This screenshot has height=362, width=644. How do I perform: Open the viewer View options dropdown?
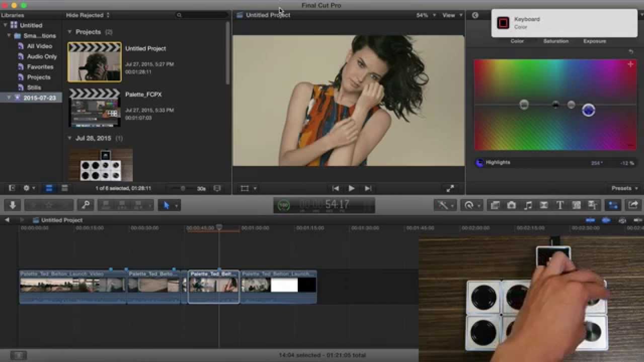tap(452, 16)
